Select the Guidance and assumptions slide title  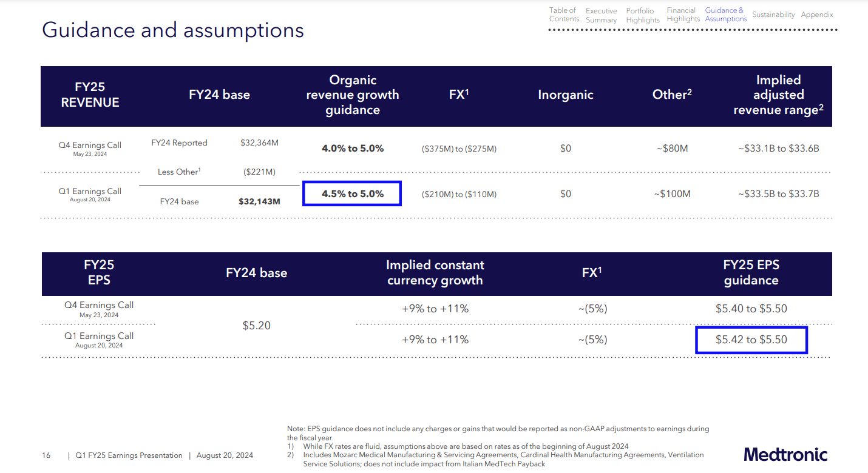pyautogui.click(x=173, y=30)
